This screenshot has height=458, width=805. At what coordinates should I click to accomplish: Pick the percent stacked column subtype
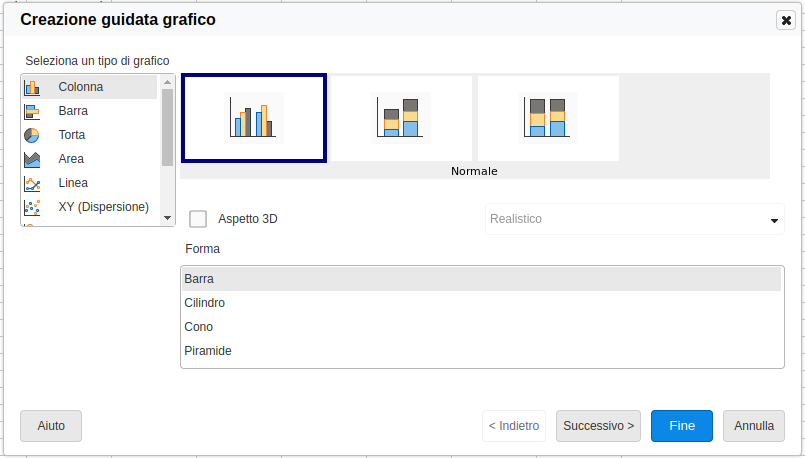point(548,118)
